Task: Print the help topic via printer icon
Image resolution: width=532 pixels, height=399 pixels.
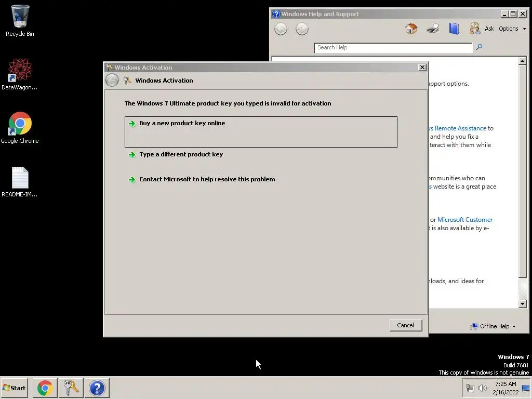Action: (433, 29)
